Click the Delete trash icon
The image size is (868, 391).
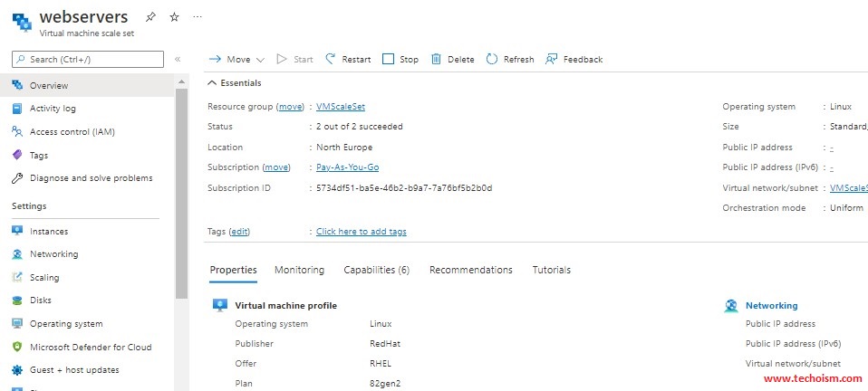436,59
